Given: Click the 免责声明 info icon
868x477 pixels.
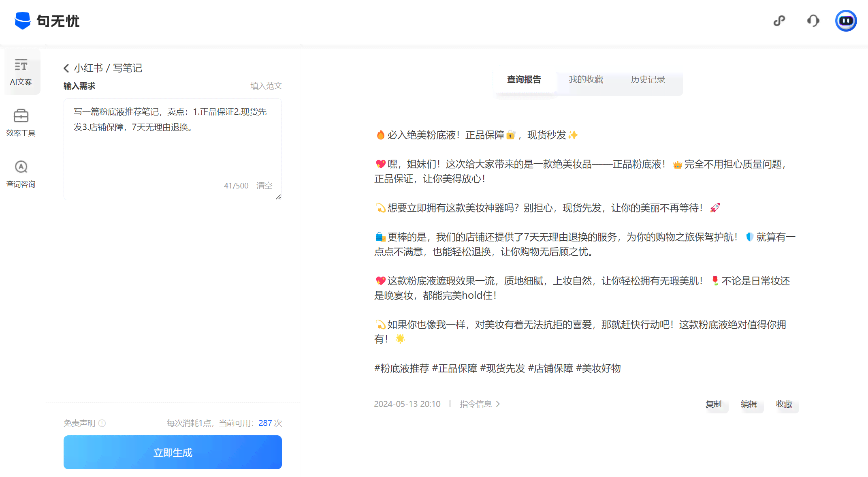Looking at the screenshot, I should click(102, 423).
